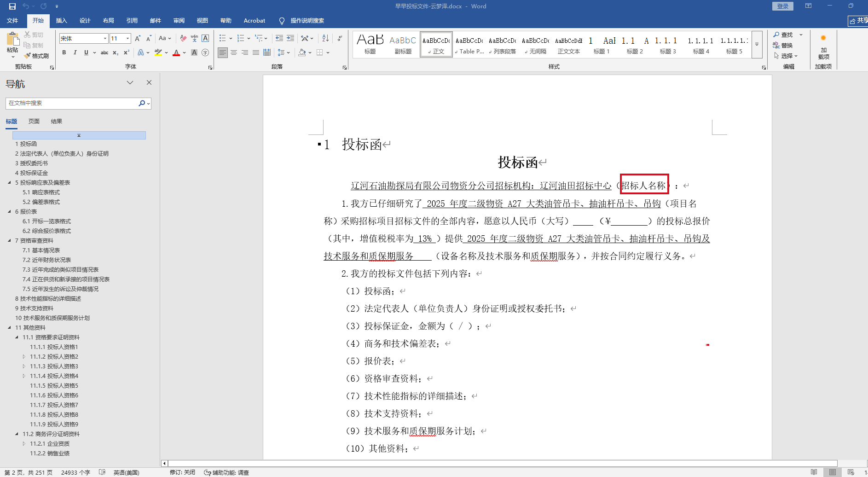Click the Format Painter (格式刷) icon

pos(36,56)
